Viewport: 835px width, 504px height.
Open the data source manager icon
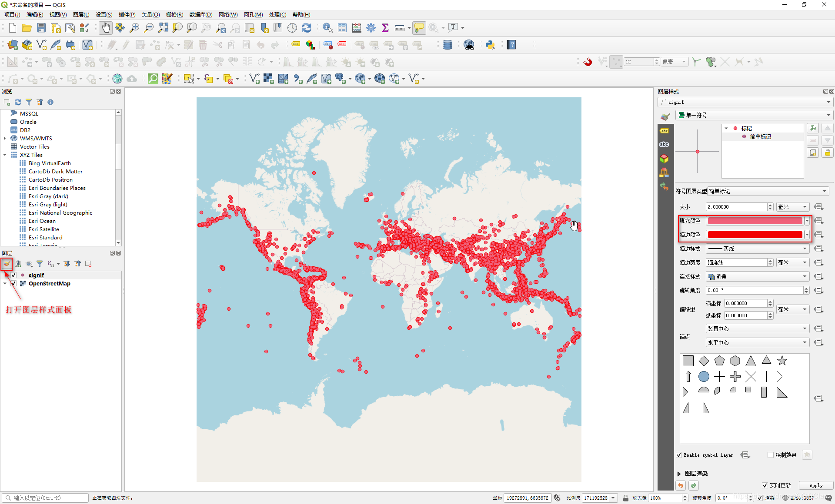click(x=13, y=45)
